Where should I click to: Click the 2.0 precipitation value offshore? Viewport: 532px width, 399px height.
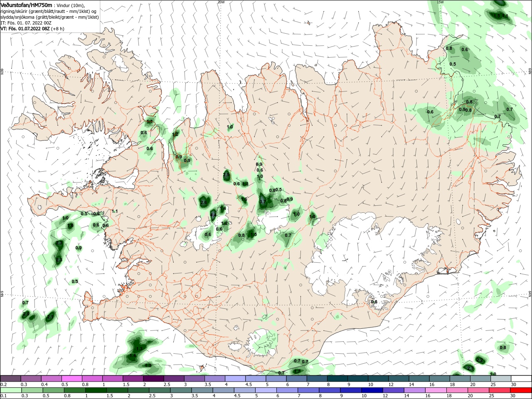pos(26,314)
